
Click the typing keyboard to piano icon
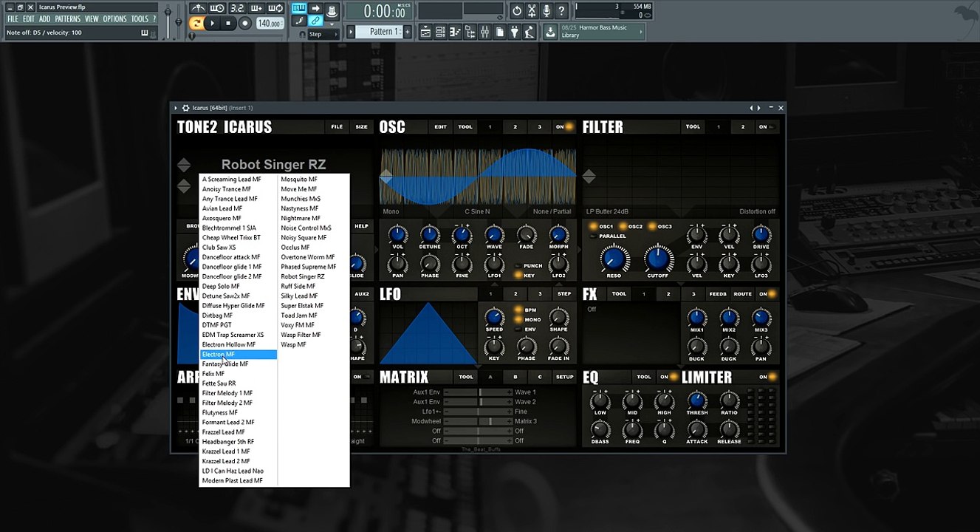299,8
